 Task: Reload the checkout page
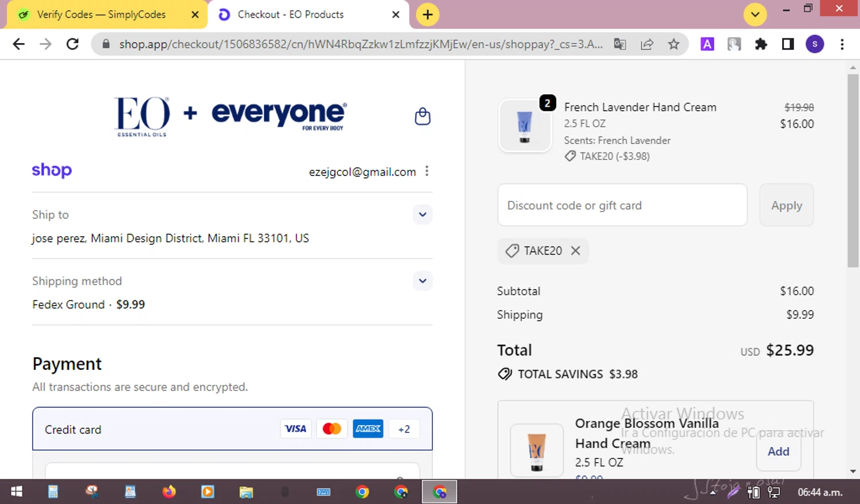(73, 44)
